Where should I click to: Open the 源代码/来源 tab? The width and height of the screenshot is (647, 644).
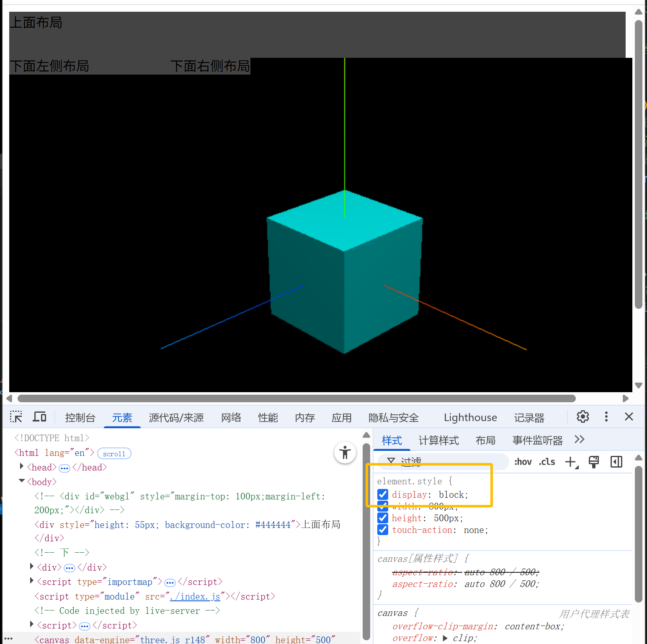(176, 418)
